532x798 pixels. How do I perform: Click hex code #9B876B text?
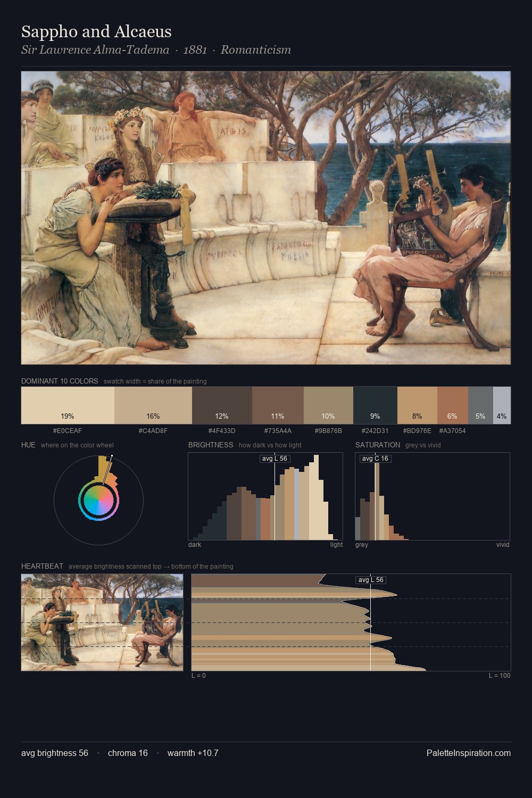(328, 431)
